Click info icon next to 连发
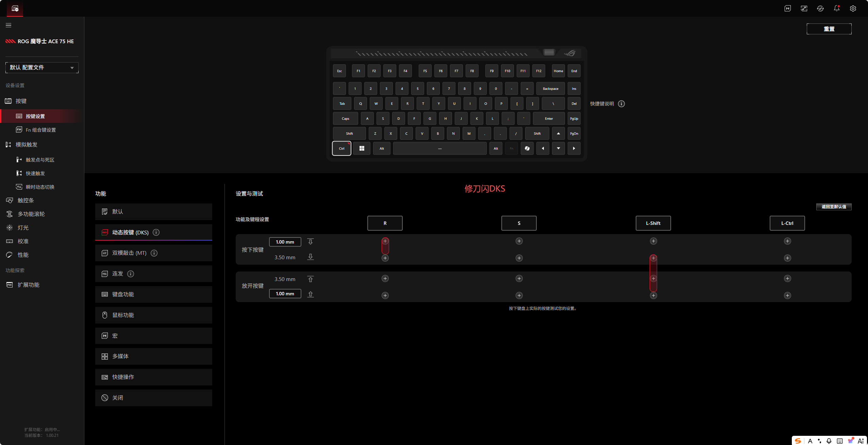This screenshot has height=445, width=868. [131, 274]
